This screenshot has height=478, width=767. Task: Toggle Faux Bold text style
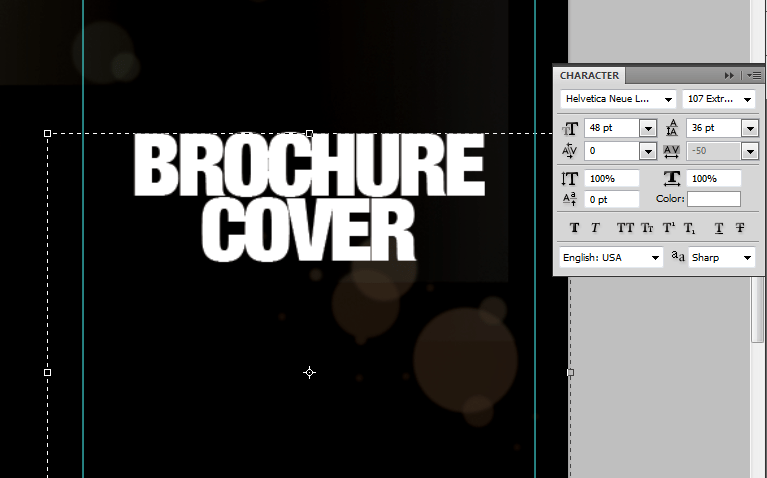tap(574, 228)
